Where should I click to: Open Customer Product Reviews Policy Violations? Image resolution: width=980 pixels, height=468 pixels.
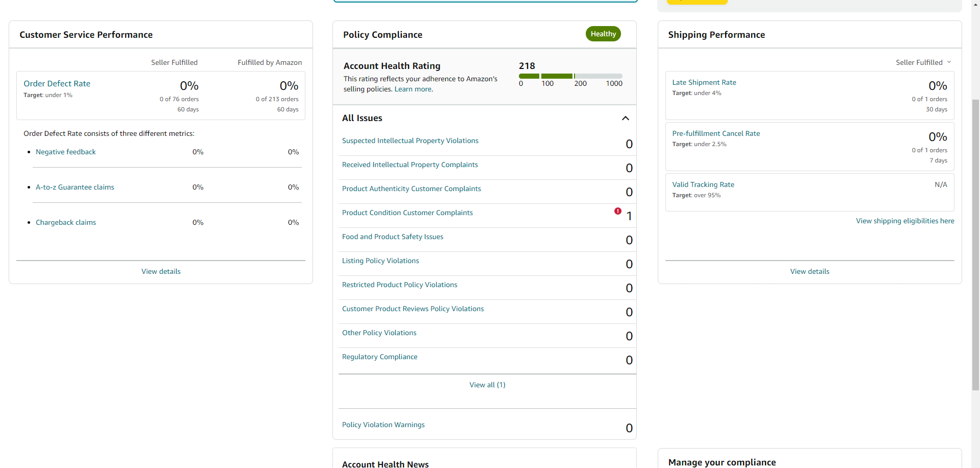(x=413, y=309)
